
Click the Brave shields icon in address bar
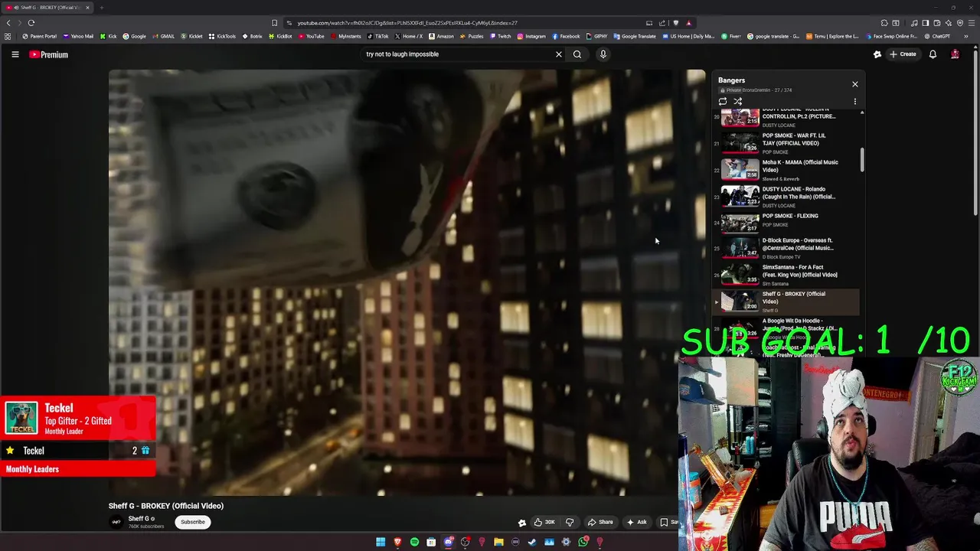tap(675, 23)
